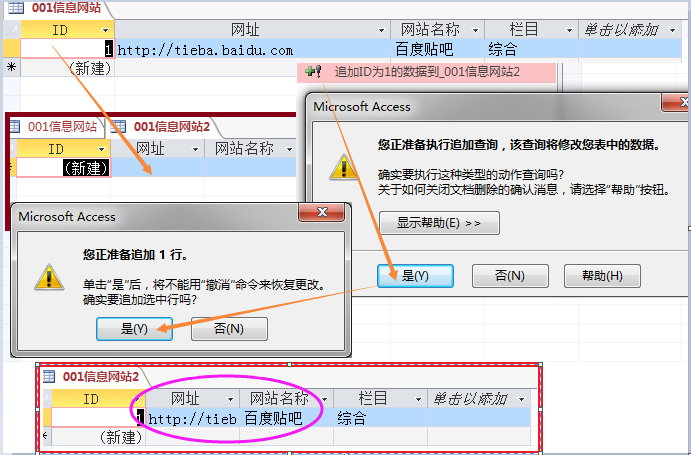Confirm the append query with 是(Y)

(415, 276)
